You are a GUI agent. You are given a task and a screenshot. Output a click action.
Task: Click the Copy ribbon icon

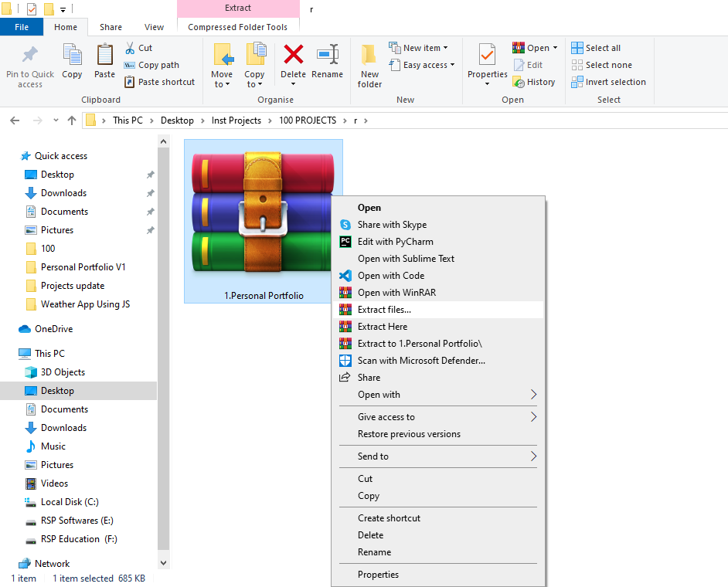(72, 54)
